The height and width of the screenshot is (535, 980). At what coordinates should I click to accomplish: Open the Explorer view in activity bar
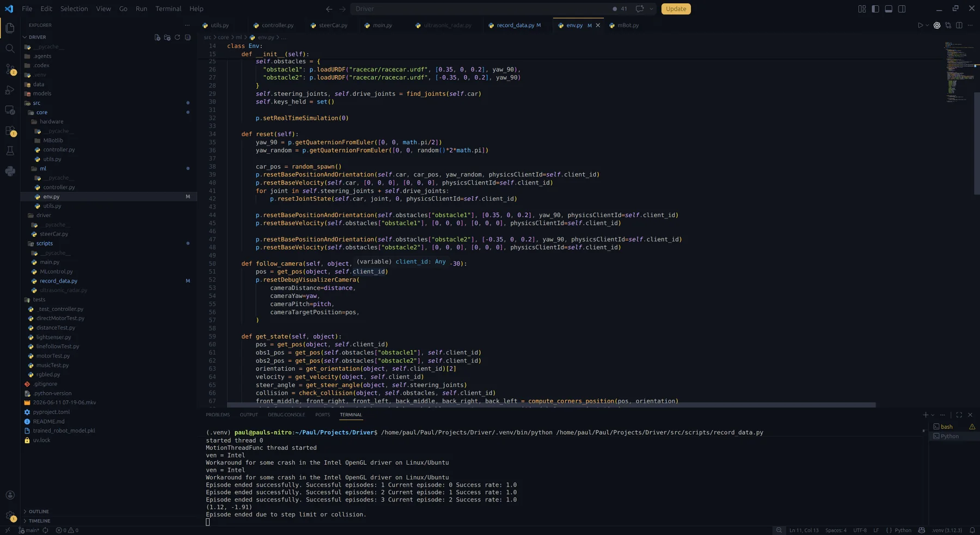[10, 28]
